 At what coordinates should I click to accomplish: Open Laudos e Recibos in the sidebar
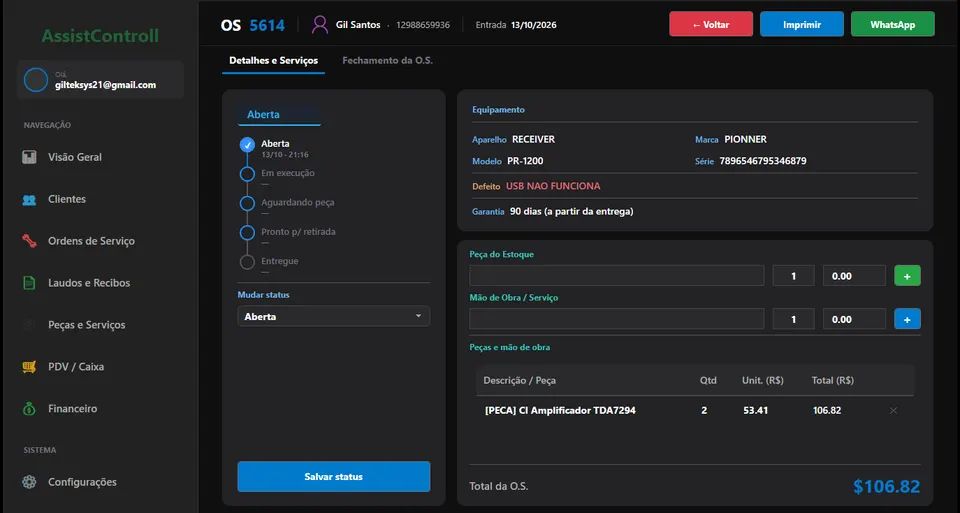click(89, 283)
